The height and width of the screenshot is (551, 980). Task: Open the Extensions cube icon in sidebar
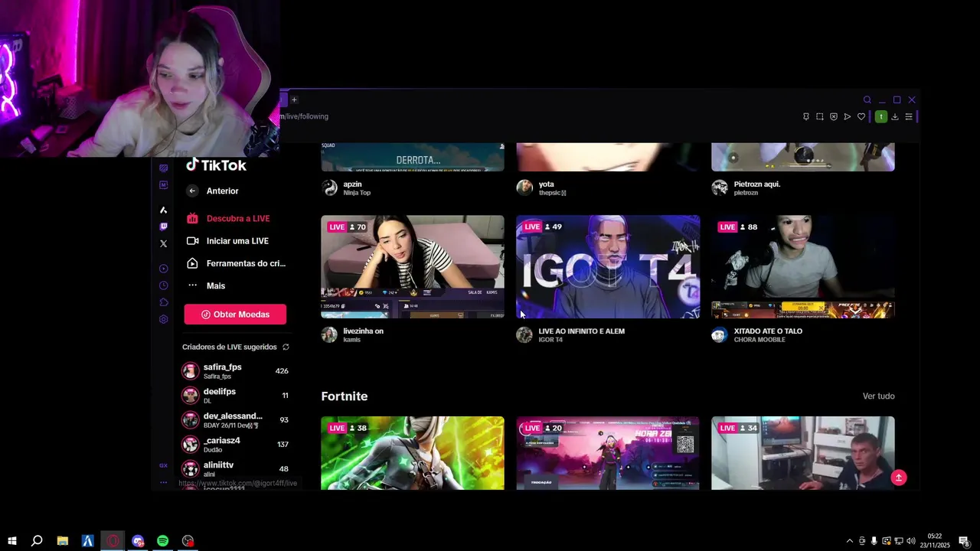click(163, 302)
